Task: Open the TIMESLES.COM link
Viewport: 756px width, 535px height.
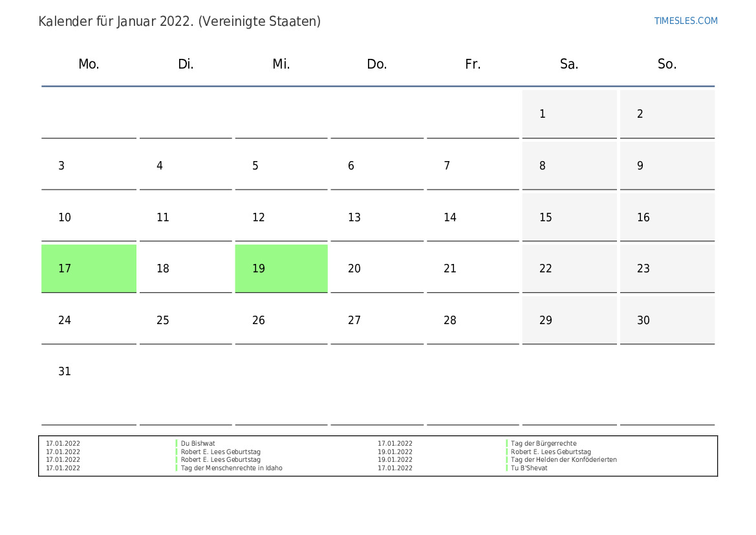Action: click(686, 21)
